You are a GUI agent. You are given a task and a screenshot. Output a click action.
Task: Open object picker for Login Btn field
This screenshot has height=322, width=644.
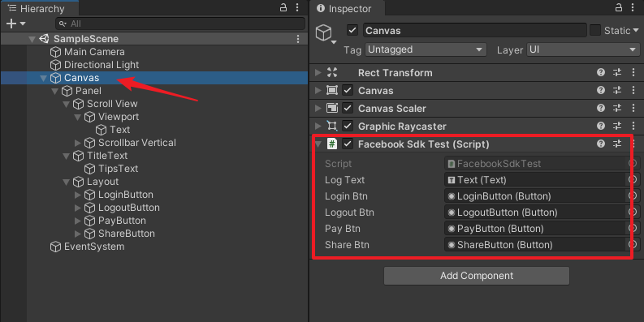633,196
